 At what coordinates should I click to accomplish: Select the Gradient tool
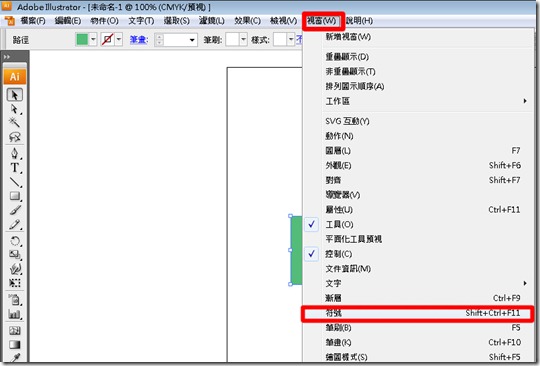pos(15,345)
